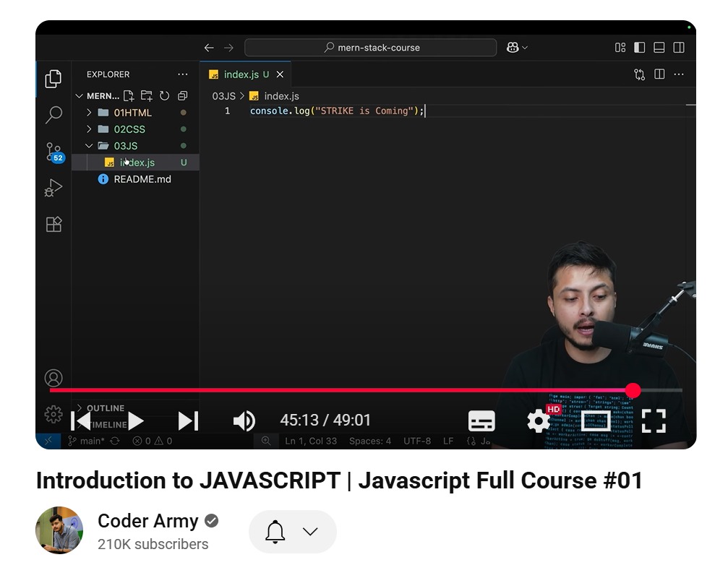
Task: Play the YouTube video
Action: click(x=136, y=421)
